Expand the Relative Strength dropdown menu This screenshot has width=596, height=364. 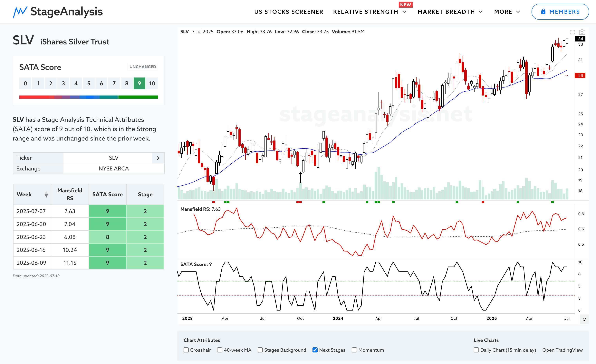point(370,12)
